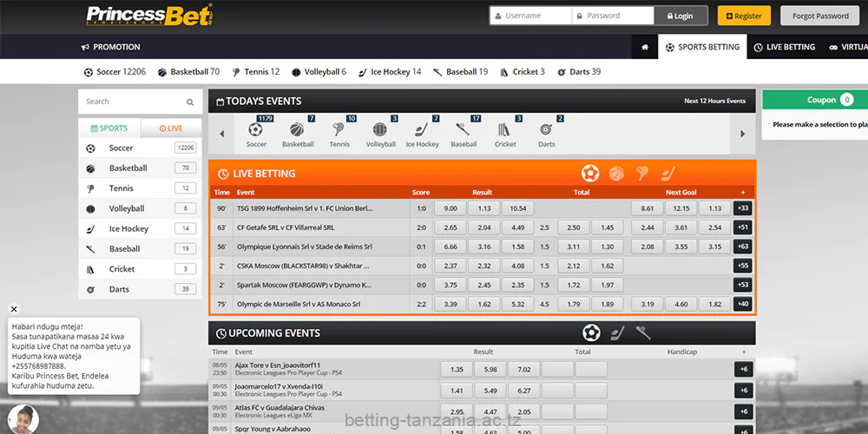Expand +63 markets for Olympique Lyonnais match
The width and height of the screenshot is (868, 434).
pos(742,247)
